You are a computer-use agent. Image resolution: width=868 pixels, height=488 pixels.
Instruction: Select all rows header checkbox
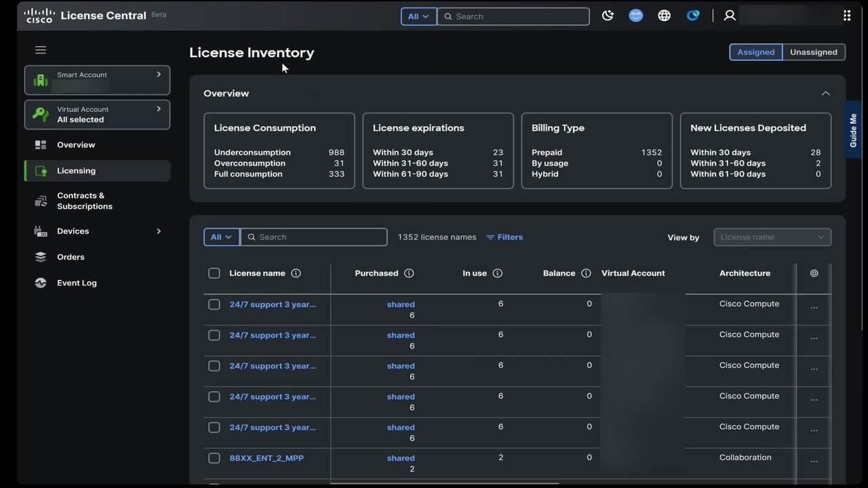click(x=214, y=273)
